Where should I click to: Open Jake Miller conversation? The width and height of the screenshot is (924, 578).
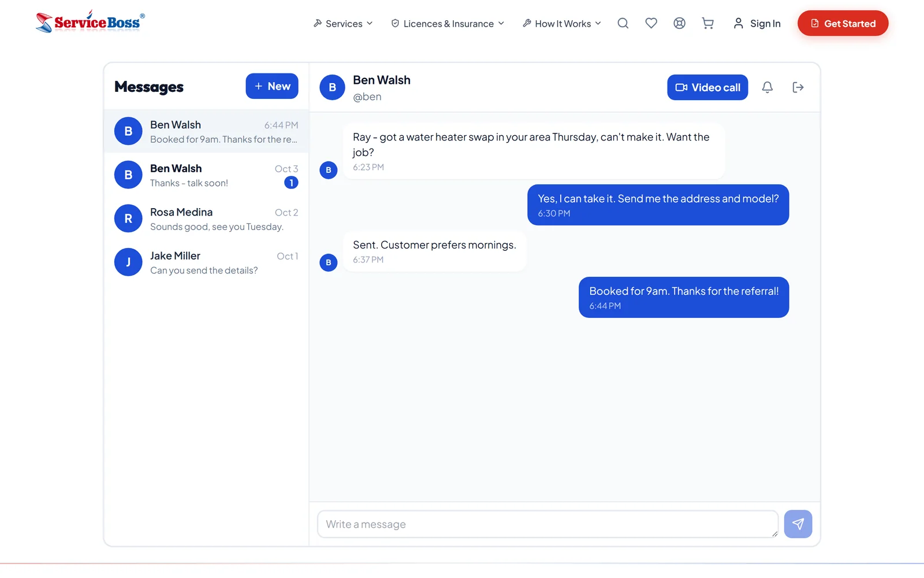(x=206, y=262)
